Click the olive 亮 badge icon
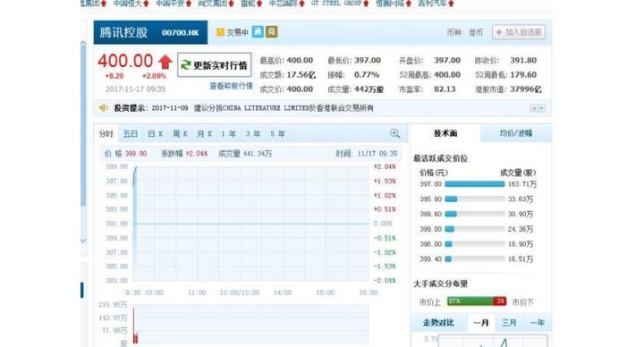The image size is (644, 347). (272, 31)
